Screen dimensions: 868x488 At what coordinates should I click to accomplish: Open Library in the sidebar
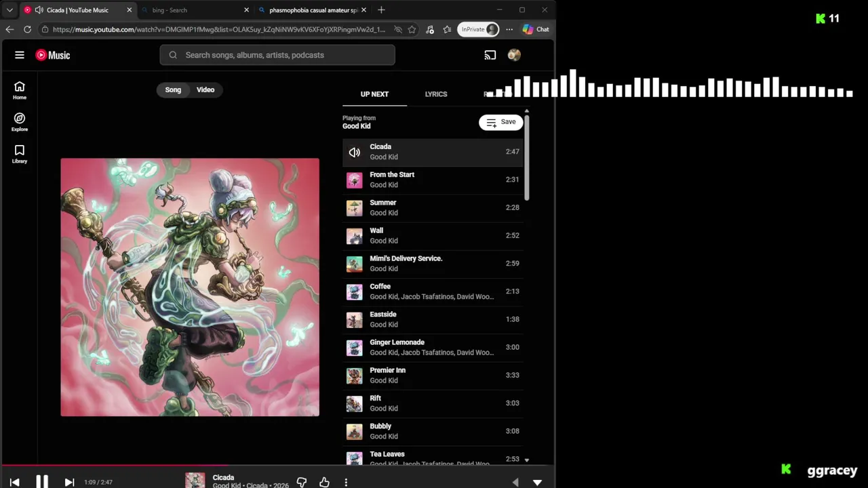[20, 154]
